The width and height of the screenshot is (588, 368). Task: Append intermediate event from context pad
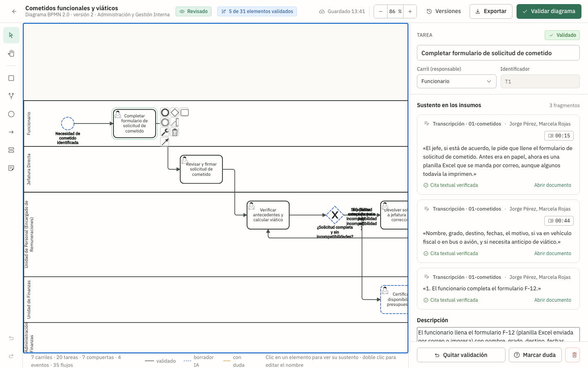click(x=165, y=122)
